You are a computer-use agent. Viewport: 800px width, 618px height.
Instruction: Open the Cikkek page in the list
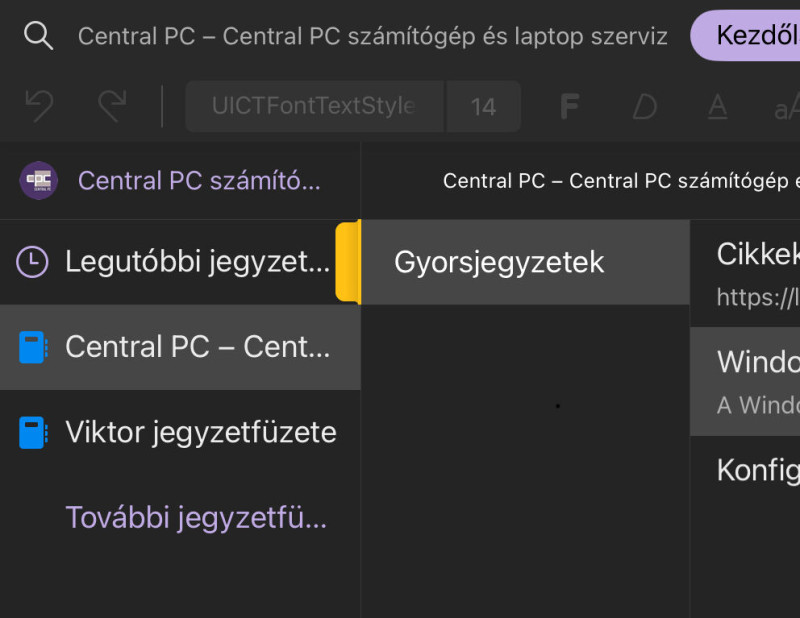pos(745,274)
